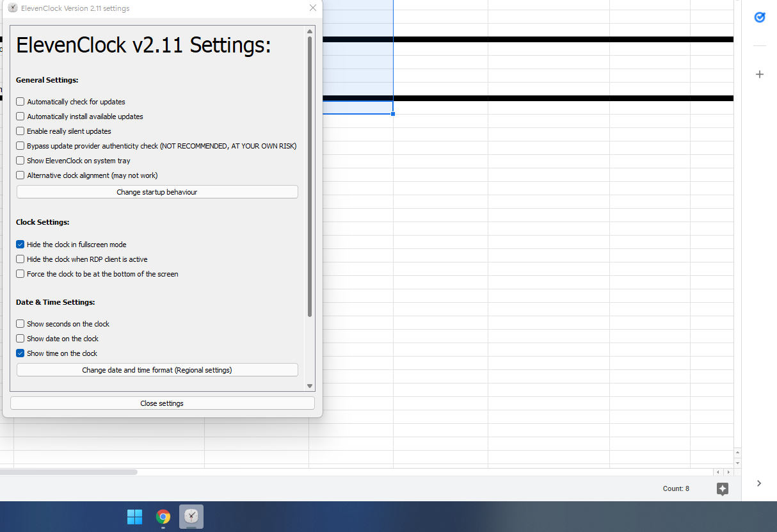The height and width of the screenshot is (532, 777).
Task: Click the settings window scrollbar
Action: [309, 173]
